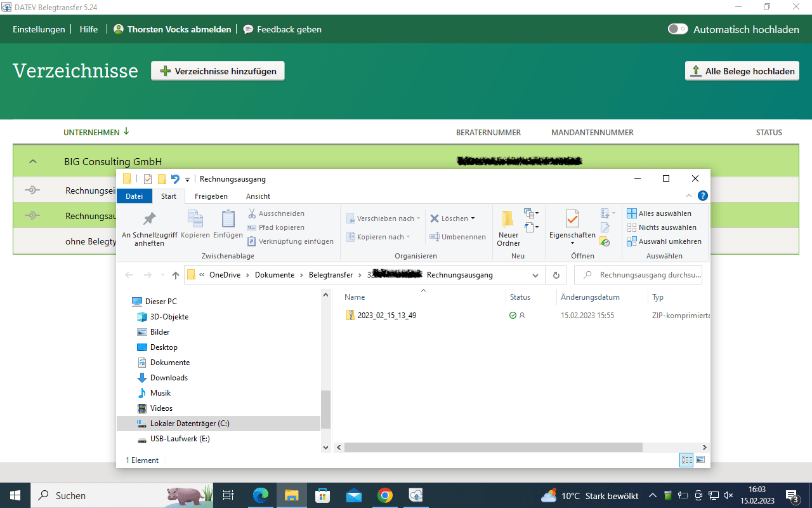This screenshot has width=812, height=508.
Task: Click Alle Belege hochladen button
Action: tap(742, 71)
